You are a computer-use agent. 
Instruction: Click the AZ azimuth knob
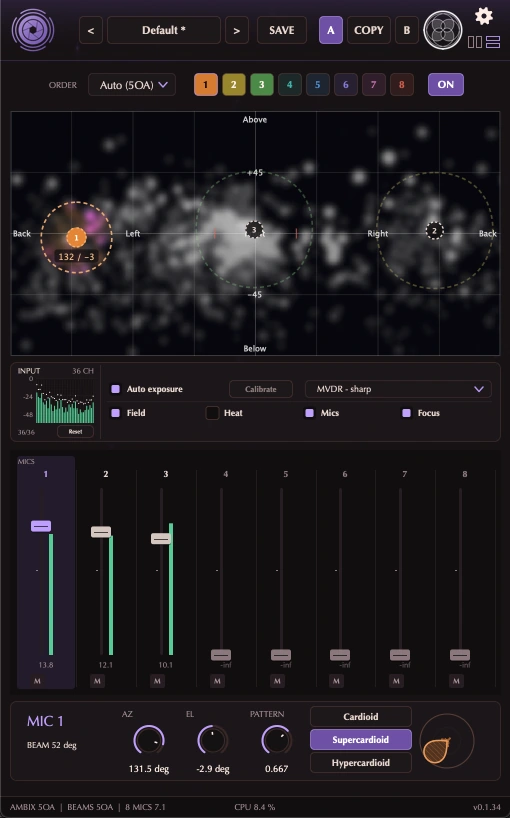click(149, 740)
